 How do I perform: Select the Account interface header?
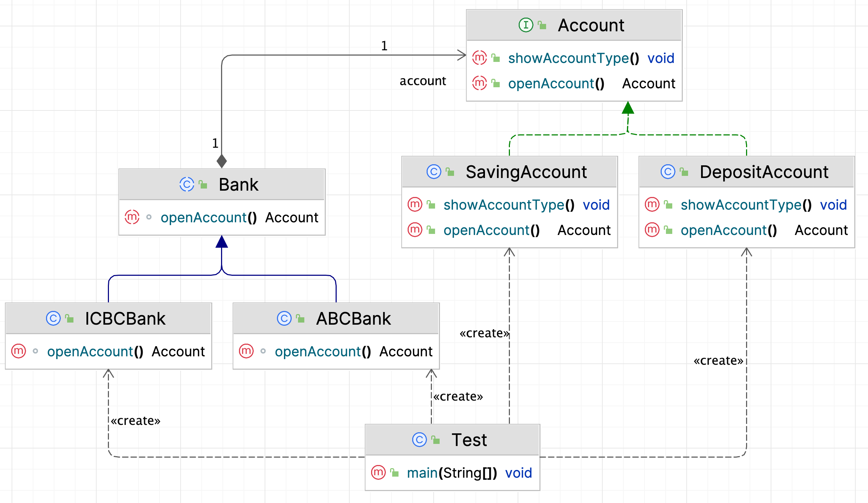(591, 25)
